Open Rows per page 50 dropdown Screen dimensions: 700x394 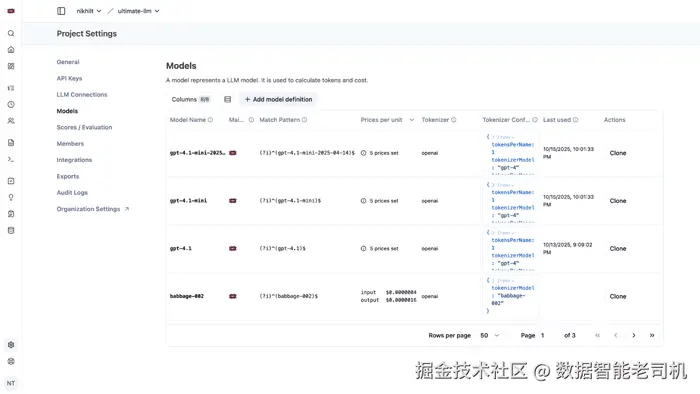490,336
